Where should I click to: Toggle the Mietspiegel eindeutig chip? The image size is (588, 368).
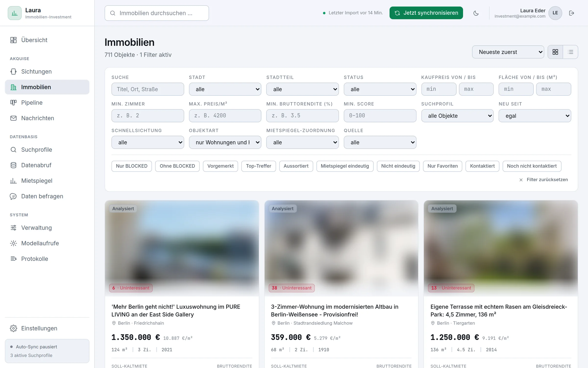click(x=345, y=166)
